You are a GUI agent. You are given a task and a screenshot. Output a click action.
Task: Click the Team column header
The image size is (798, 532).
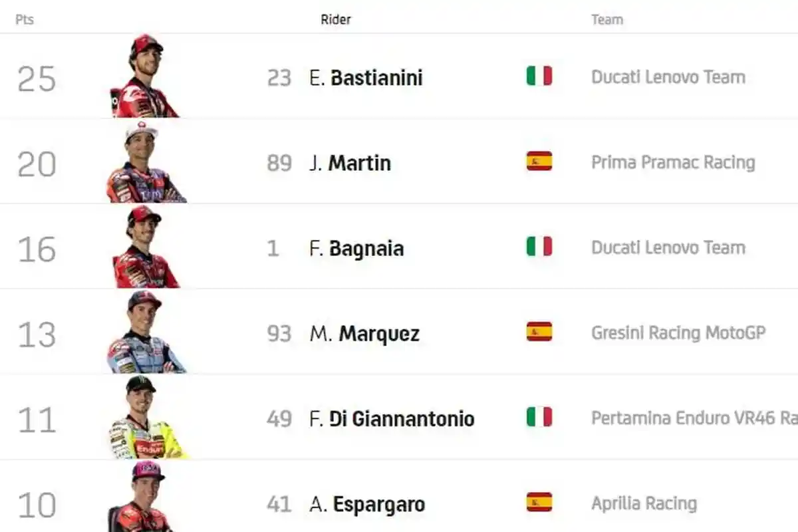pos(606,19)
